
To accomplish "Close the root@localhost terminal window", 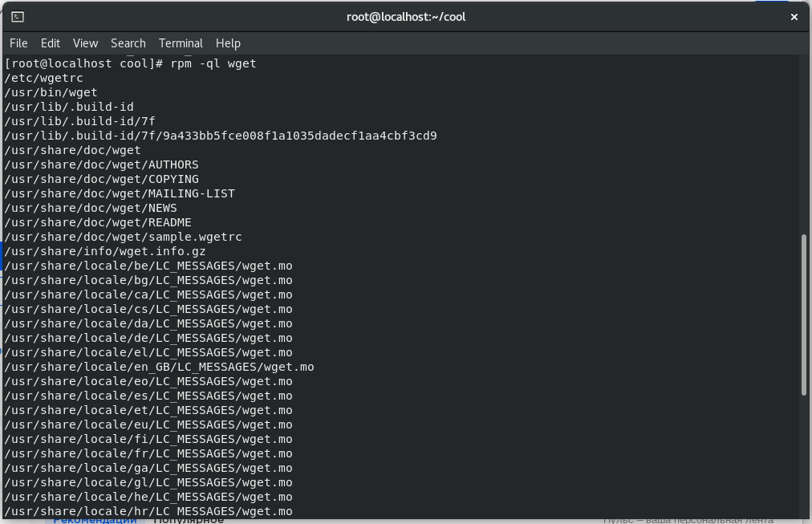I will point(794,17).
